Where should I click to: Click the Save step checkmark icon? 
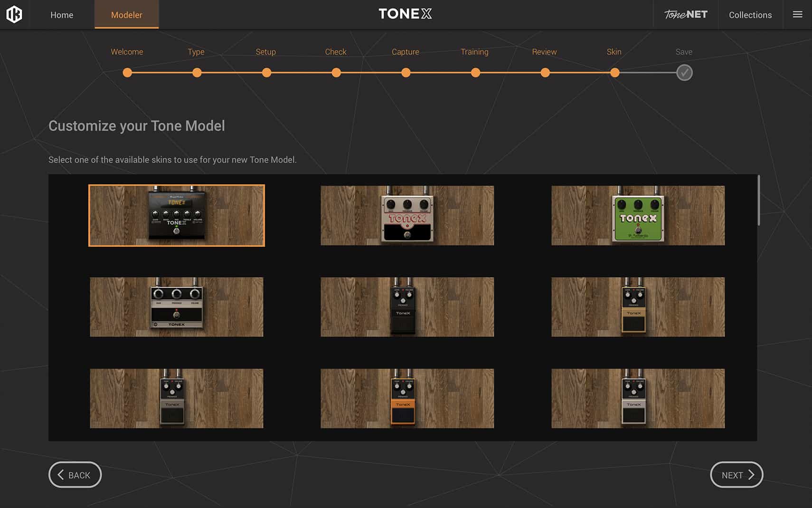[x=684, y=73]
